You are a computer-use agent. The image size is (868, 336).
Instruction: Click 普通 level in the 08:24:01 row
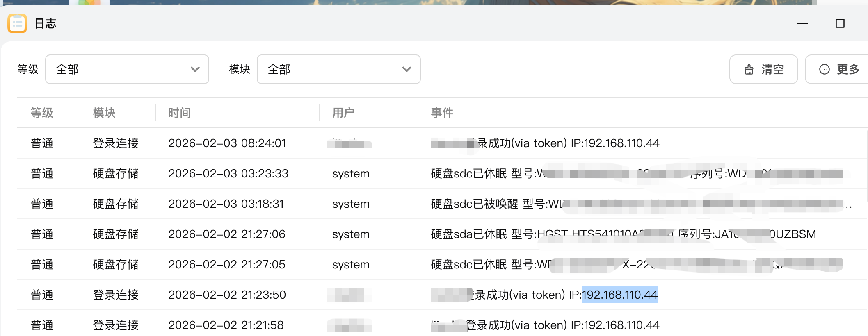tap(42, 143)
